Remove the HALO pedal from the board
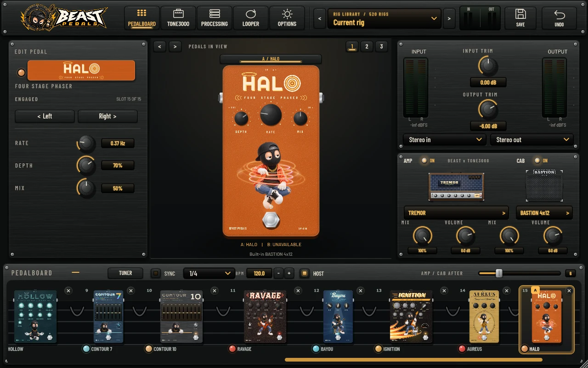Image resolution: width=588 pixels, height=368 pixels. click(569, 291)
